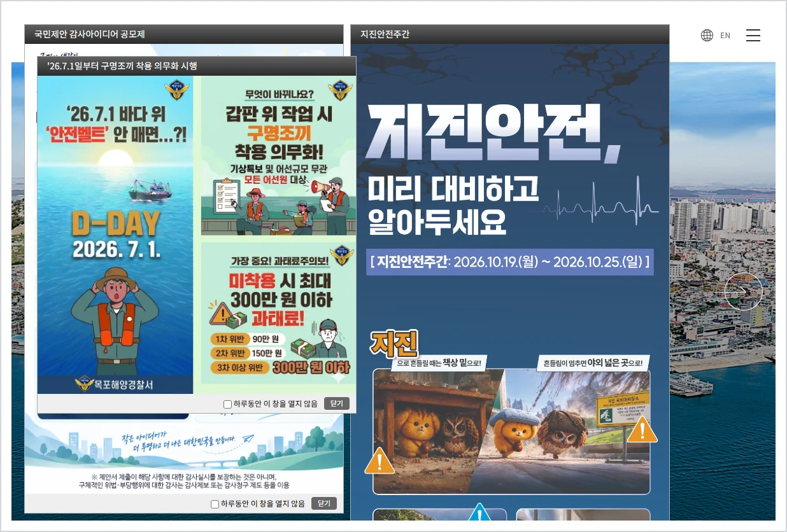787x532 pixels.
Task: Click the '국민제안 감사아이디어 공모제' title bar
Action: (x=184, y=34)
